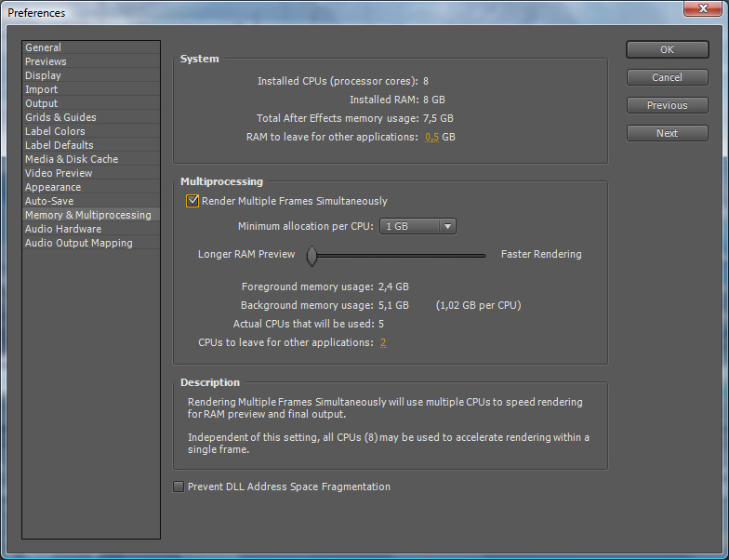Open Minimum allocation per CPU dropdown

click(x=418, y=226)
